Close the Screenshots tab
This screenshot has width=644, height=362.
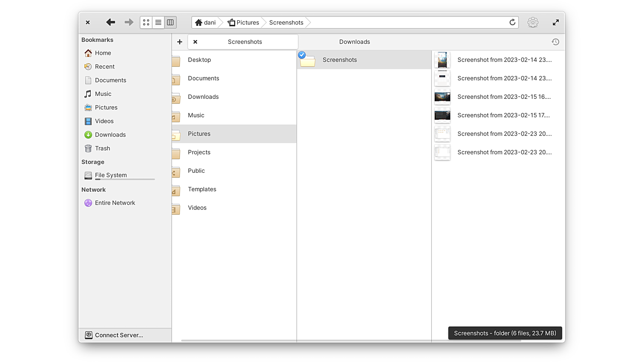click(195, 42)
